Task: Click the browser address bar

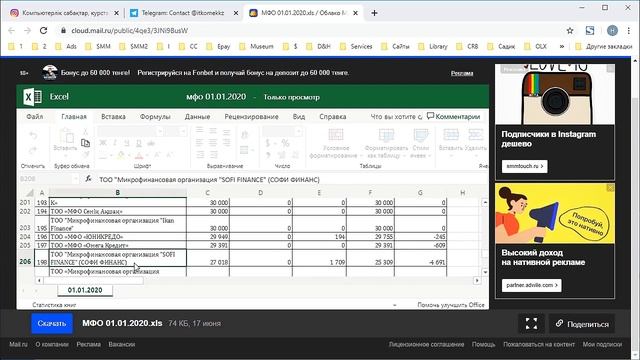Action: point(310,31)
